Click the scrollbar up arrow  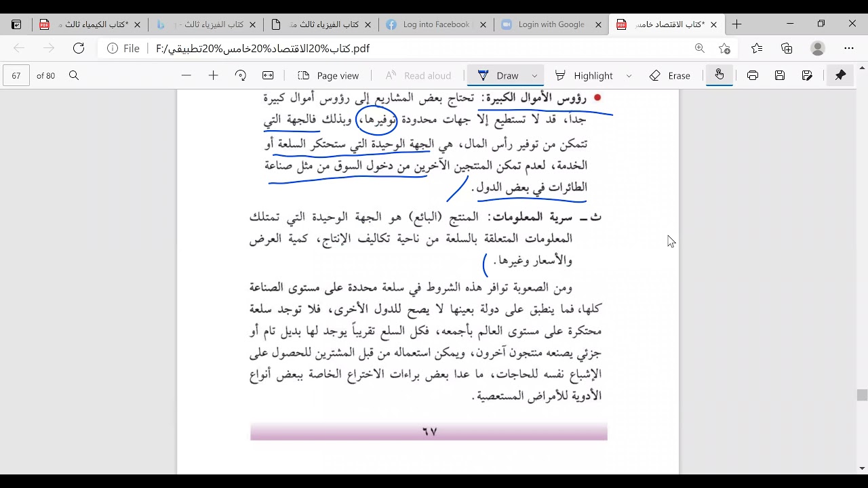[x=862, y=68]
